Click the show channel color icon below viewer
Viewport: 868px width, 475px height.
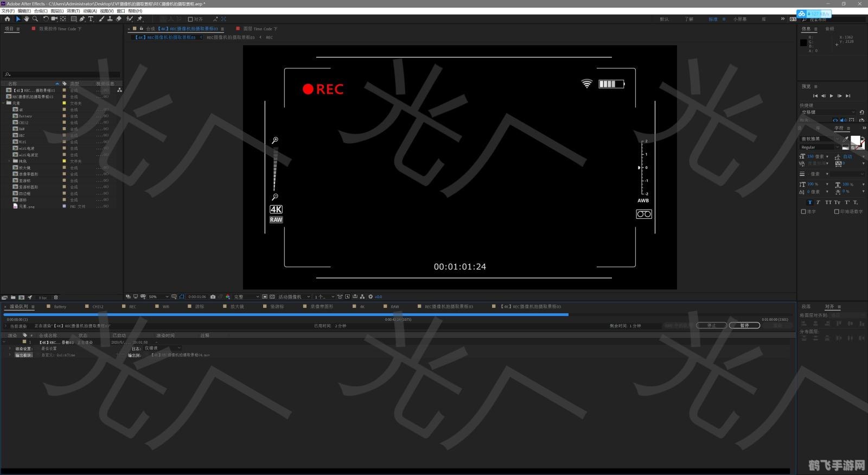coord(228,297)
